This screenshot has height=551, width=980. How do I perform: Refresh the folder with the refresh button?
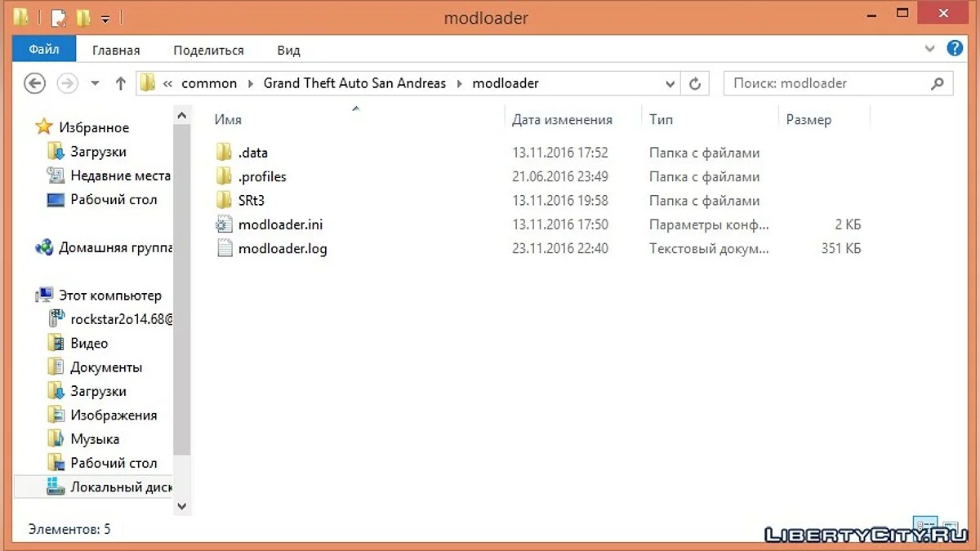pos(695,83)
